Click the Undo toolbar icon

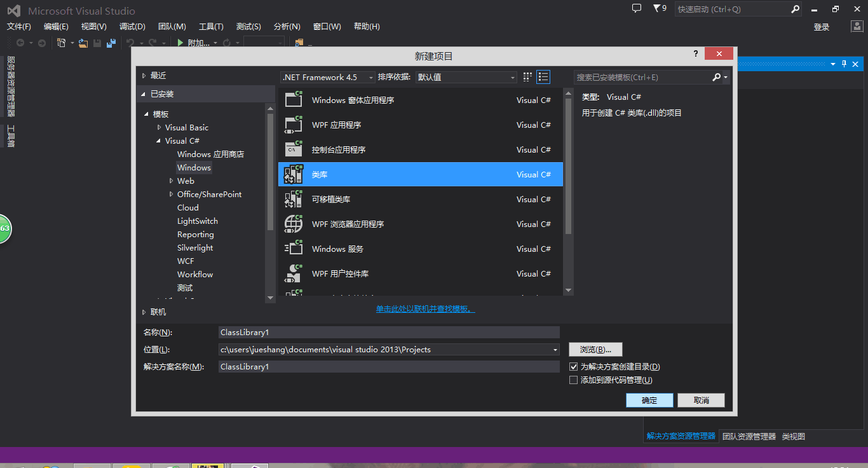pyautogui.click(x=130, y=43)
